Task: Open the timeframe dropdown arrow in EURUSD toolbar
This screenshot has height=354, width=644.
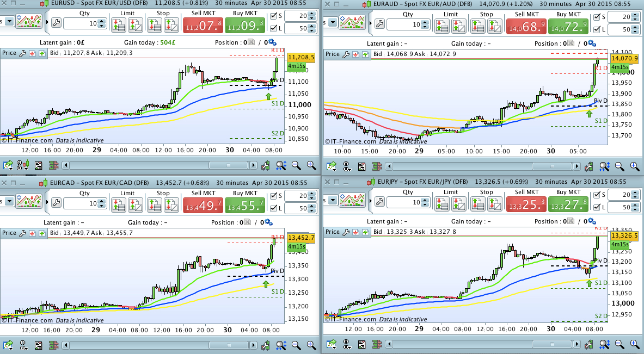Action: (9, 21)
